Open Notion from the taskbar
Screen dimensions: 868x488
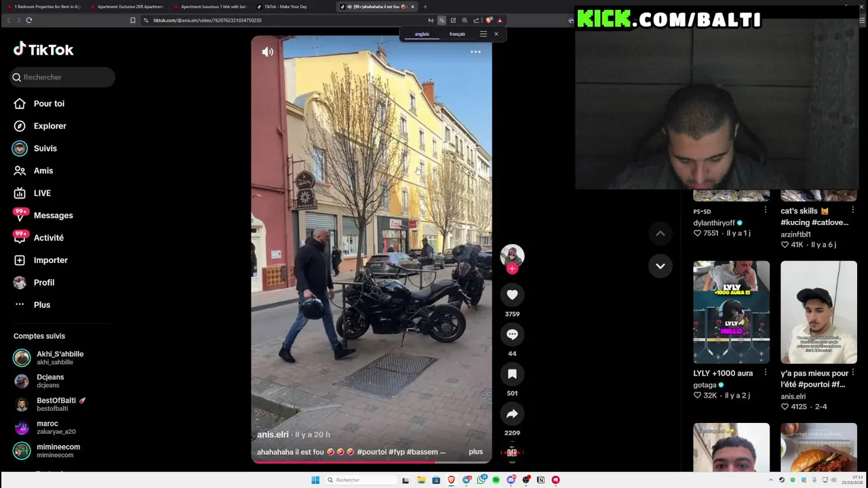click(540, 480)
